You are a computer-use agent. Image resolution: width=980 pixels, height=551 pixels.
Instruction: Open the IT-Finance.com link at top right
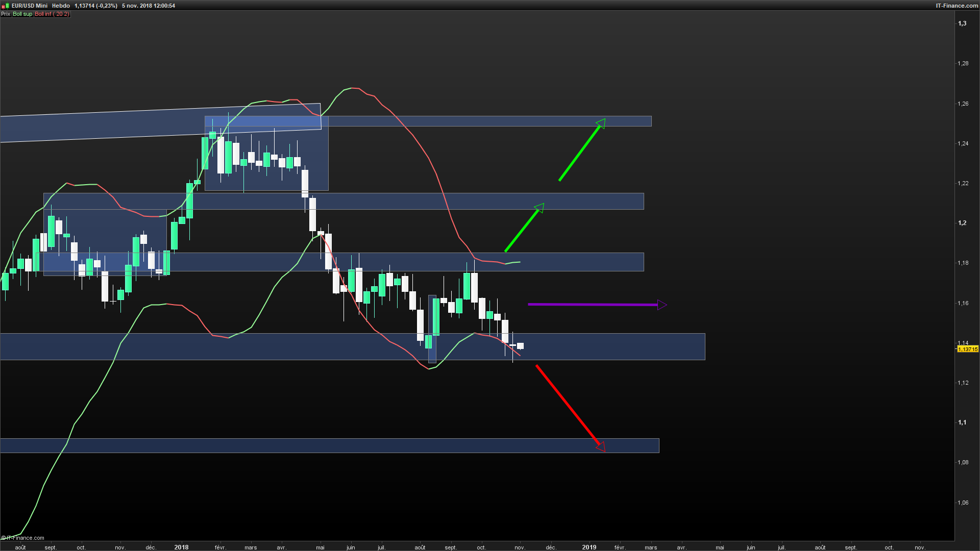pyautogui.click(x=957, y=6)
